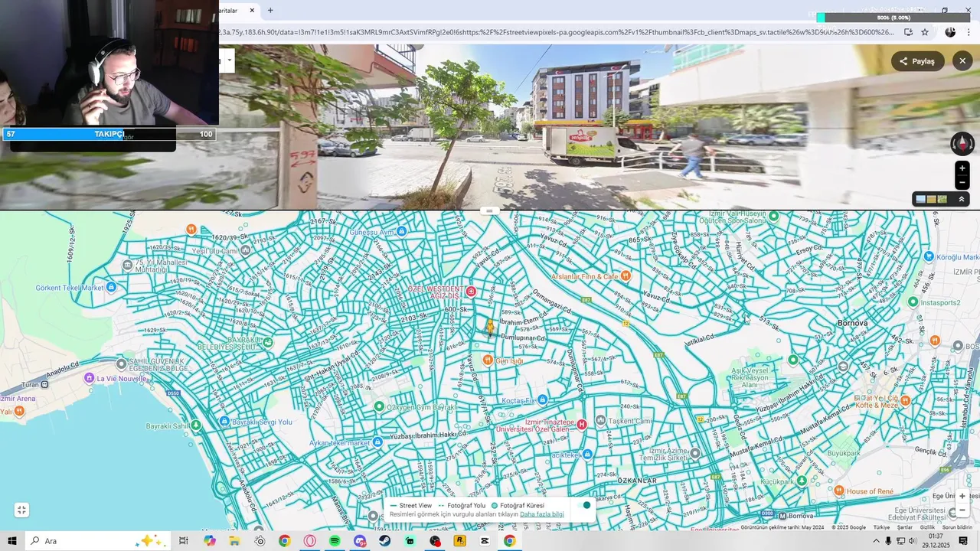This screenshot has height=551, width=980.
Task: Click the yellow Pegman on the map
Action: tap(490, 327)
